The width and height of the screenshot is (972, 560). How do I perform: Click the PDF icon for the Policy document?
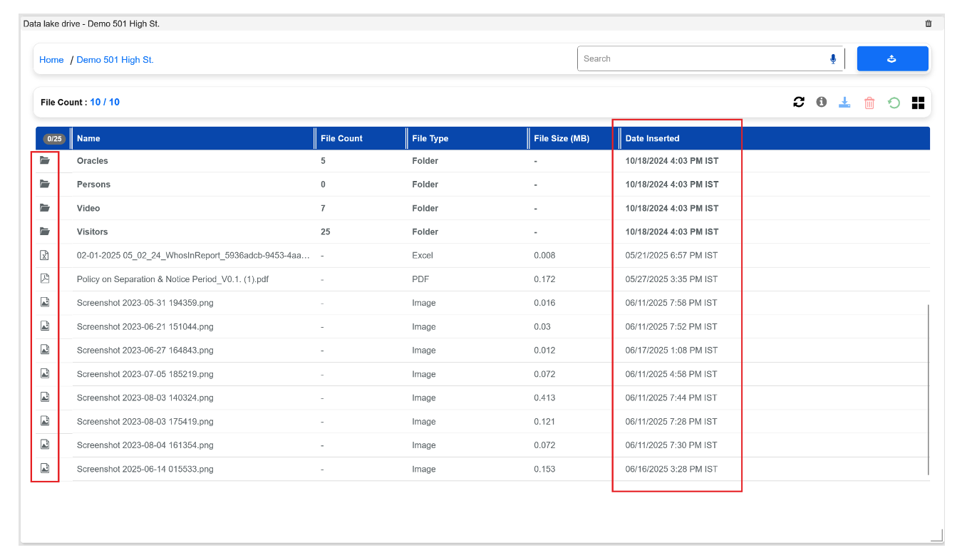pyautogui.click(x=44, y=279)
